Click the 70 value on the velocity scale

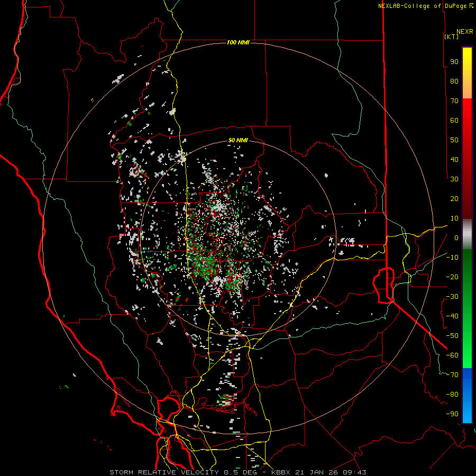click(x=454, y=101)
